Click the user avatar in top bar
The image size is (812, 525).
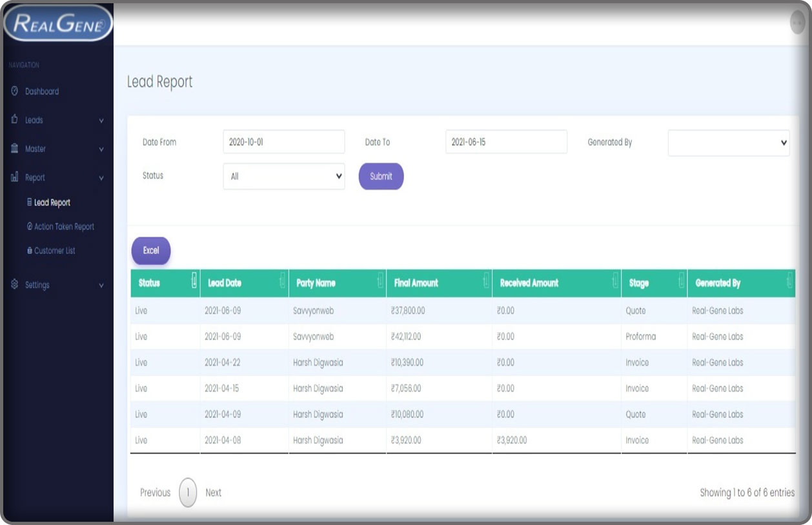click(797, 22)
